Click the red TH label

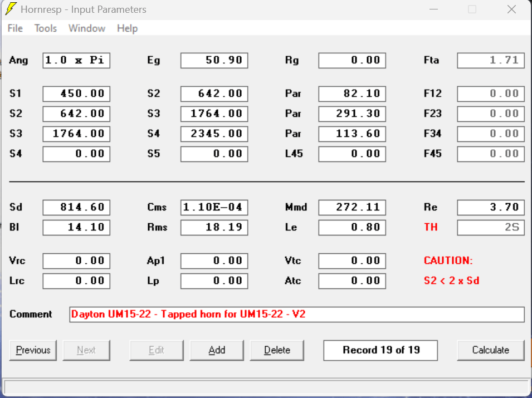click(431, 227)
